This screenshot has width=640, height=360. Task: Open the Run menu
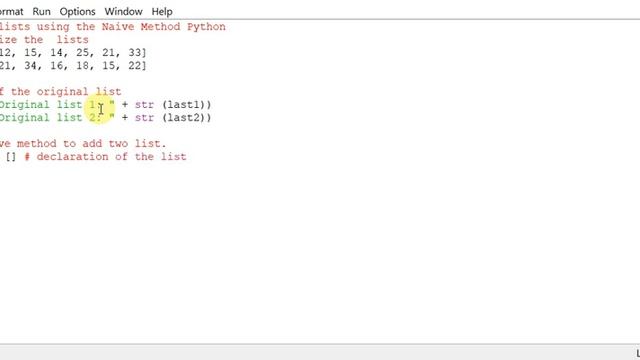click(41, 11)
